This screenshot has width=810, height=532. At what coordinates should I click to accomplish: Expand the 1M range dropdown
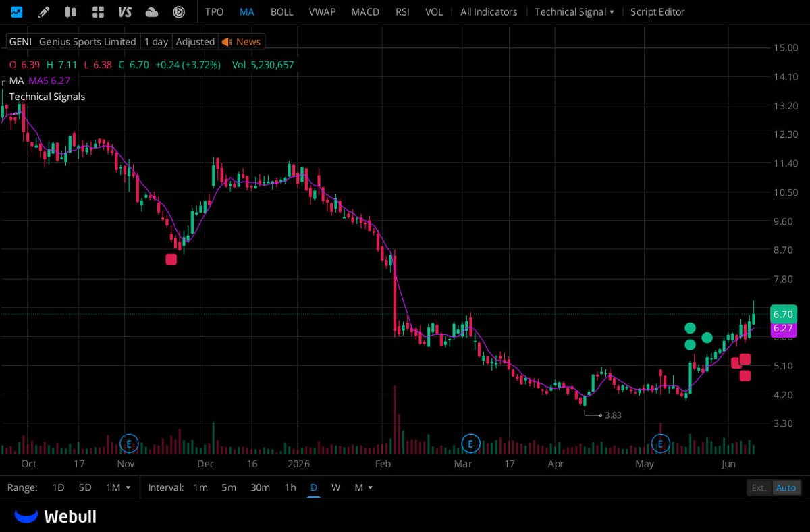(118, 487)
